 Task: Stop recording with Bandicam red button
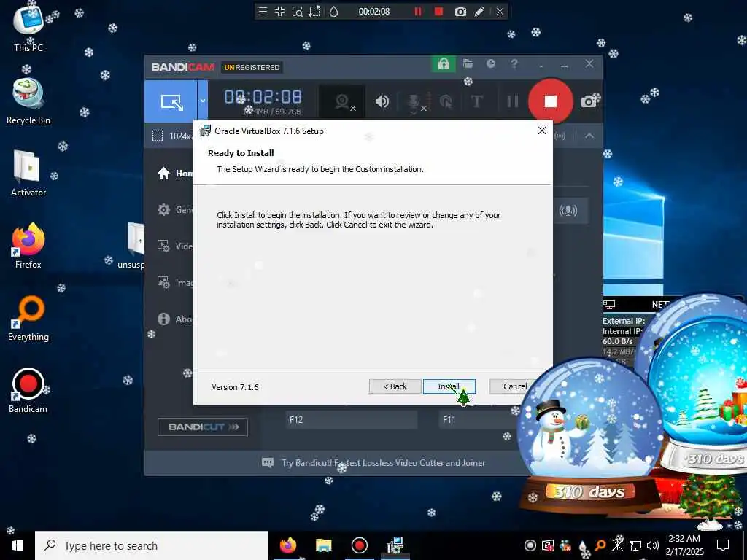coord(550,101)
